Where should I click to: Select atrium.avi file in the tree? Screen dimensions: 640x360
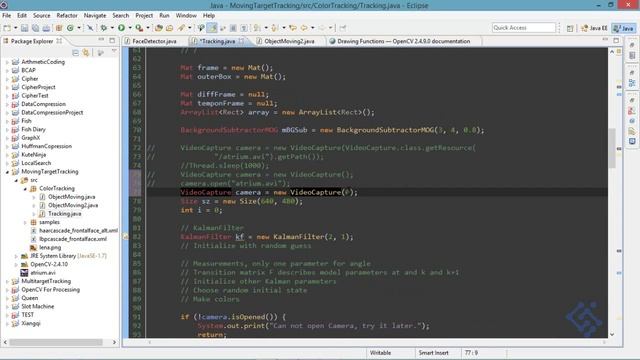pos(42,273)
